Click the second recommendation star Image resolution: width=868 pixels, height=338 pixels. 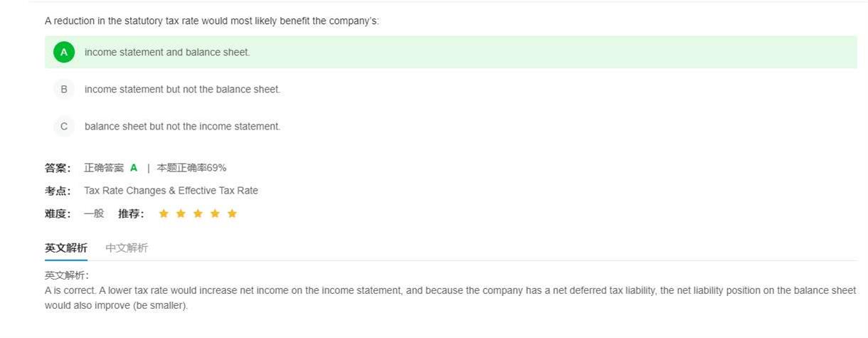click(181, 213)
